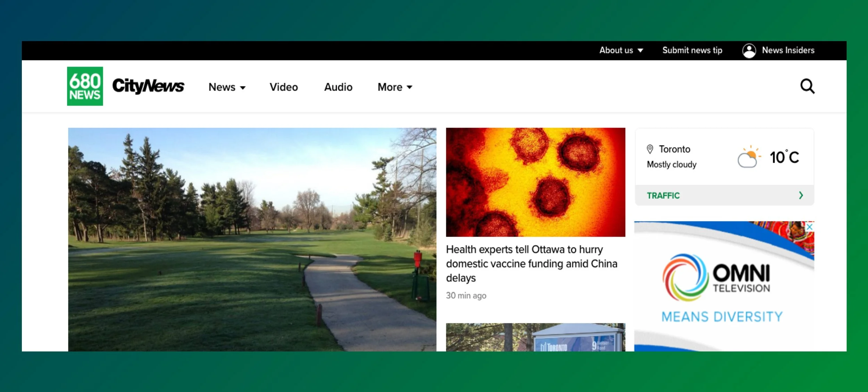Open the Audio section

[x=338, y=87]
